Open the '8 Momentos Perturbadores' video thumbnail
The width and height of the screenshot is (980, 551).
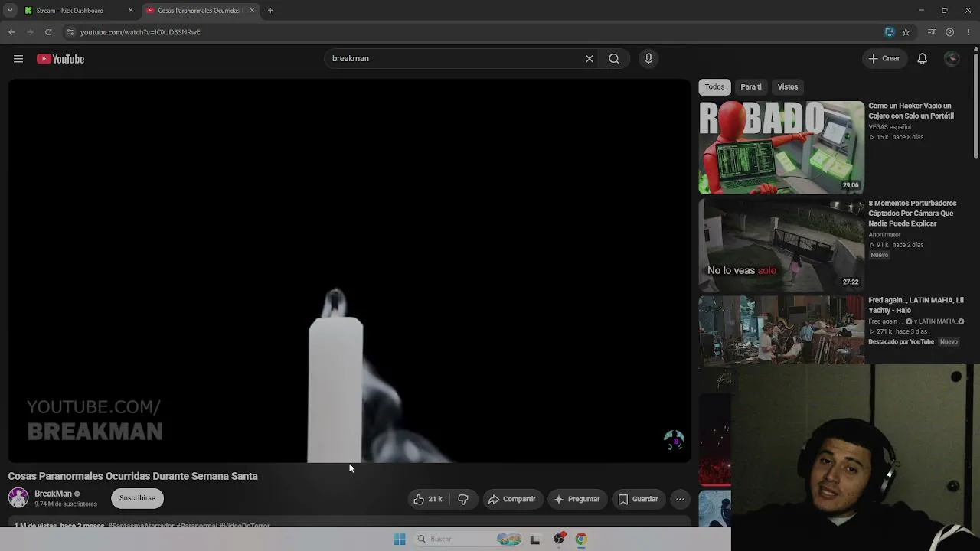[x=782, y=245]
